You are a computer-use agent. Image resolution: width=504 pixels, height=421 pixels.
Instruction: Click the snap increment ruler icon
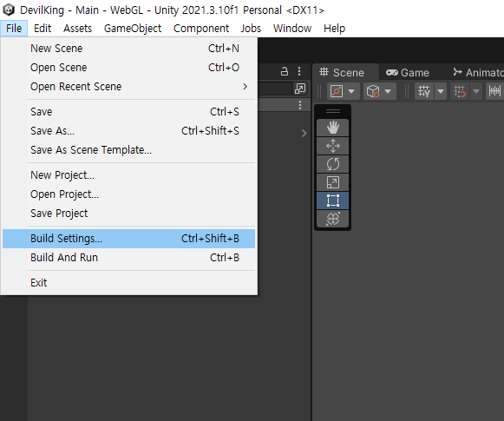tap(494, 91)
